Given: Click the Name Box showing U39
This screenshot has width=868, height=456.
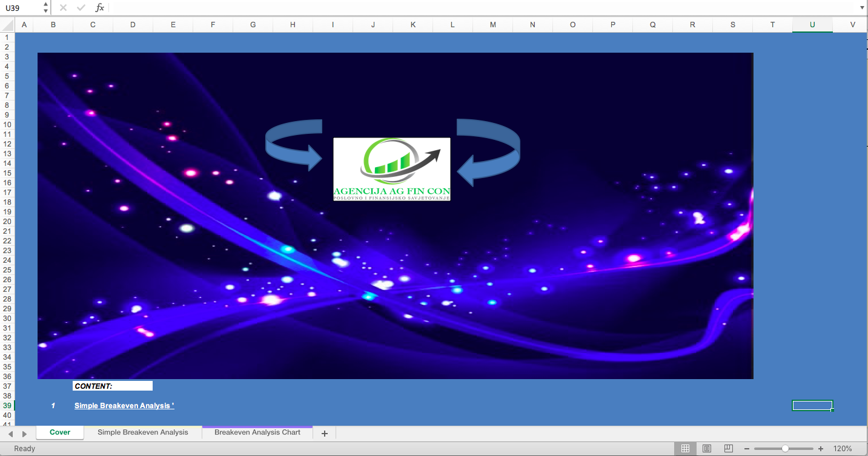Looking at the screenshot, I should pos(22,8).
